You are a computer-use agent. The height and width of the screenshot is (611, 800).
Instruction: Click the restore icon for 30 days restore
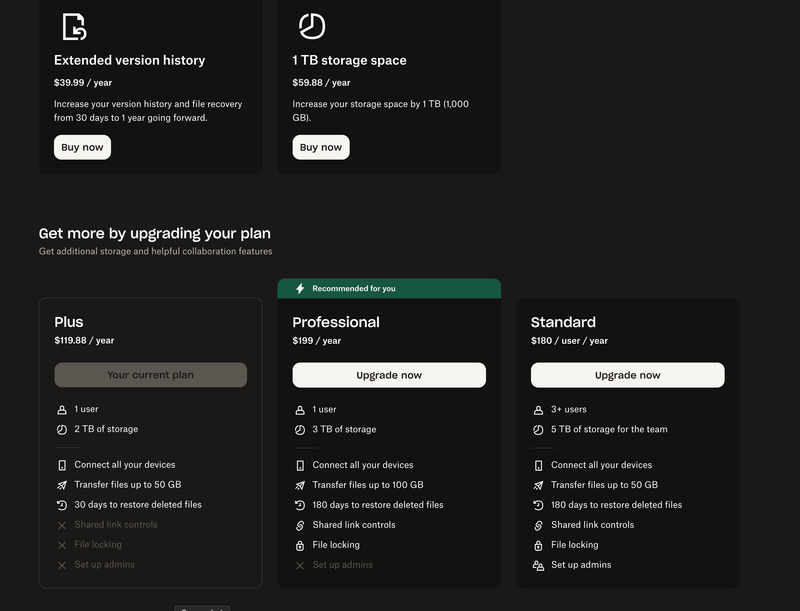[x=62, y=506]
